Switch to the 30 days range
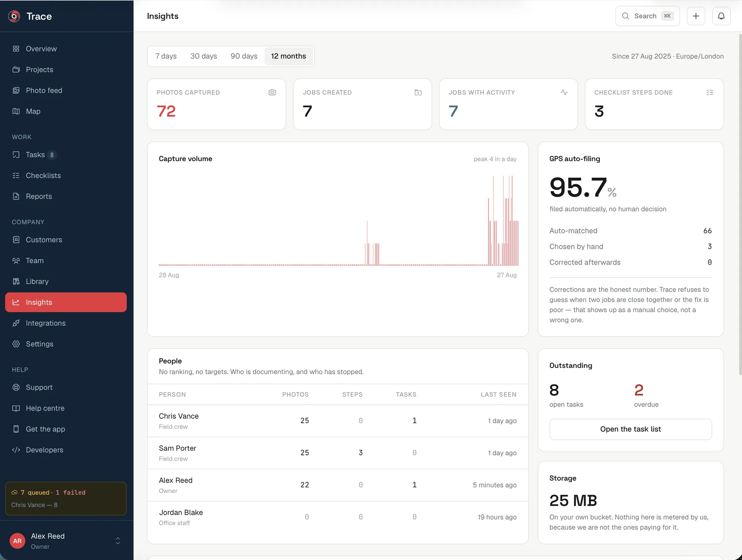Image resolution: width=742 pixels, height=560 pixels. click(204, 56)
